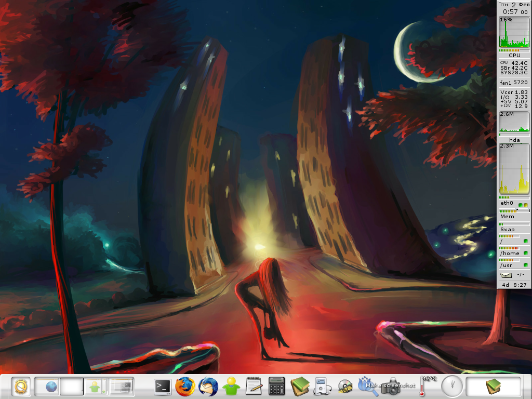Toggle the /home filesystem mount LED
Viewport: 532px width, 399px height.
pos(526,253)
